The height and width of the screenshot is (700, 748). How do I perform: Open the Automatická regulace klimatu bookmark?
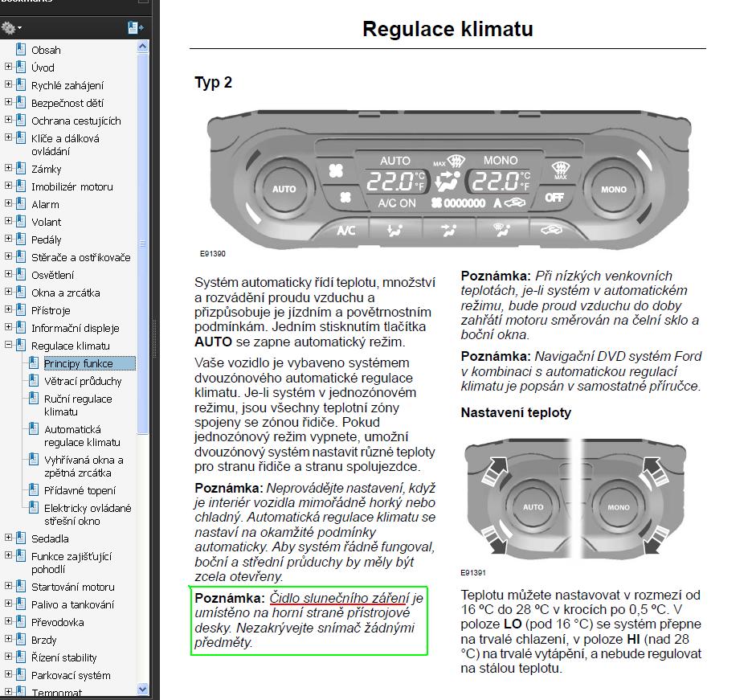click(x=82, y=436)
